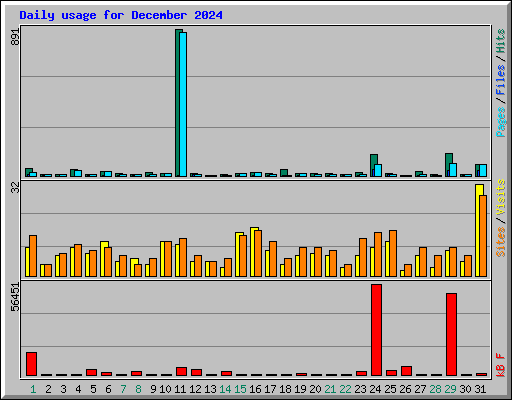
Task: Click day label 24 on the x-axis
Action: (x=375, y=389)
